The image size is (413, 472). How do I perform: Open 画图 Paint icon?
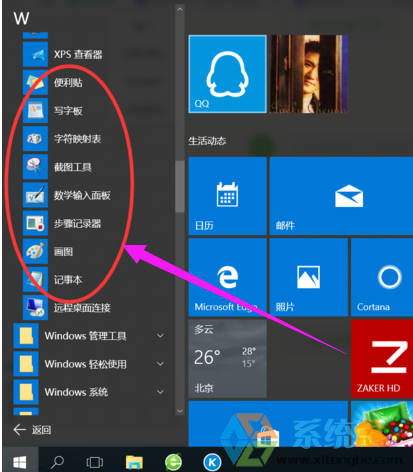coord(35,251)
